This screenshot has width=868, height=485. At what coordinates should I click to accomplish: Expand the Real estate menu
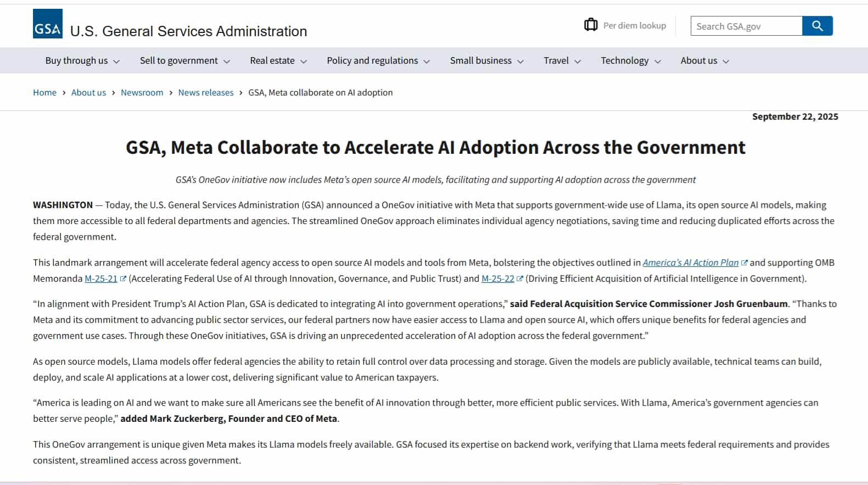click(278, 61)
